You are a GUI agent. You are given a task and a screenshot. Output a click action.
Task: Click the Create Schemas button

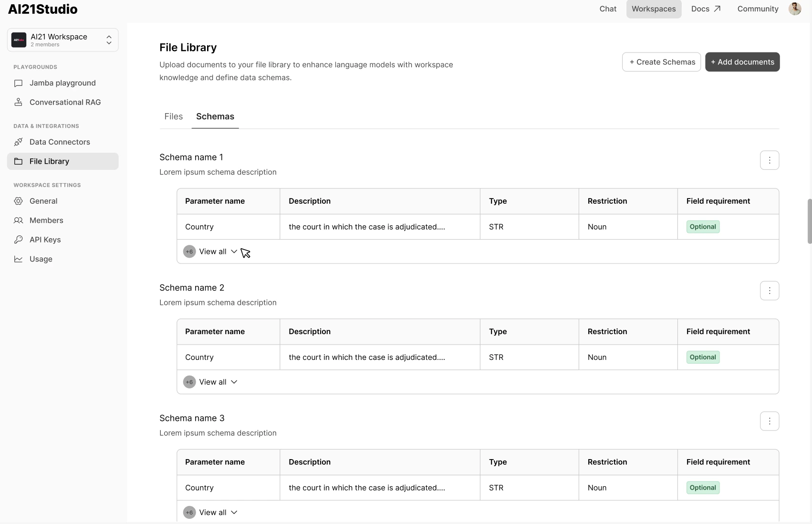[x=661, y=62]
